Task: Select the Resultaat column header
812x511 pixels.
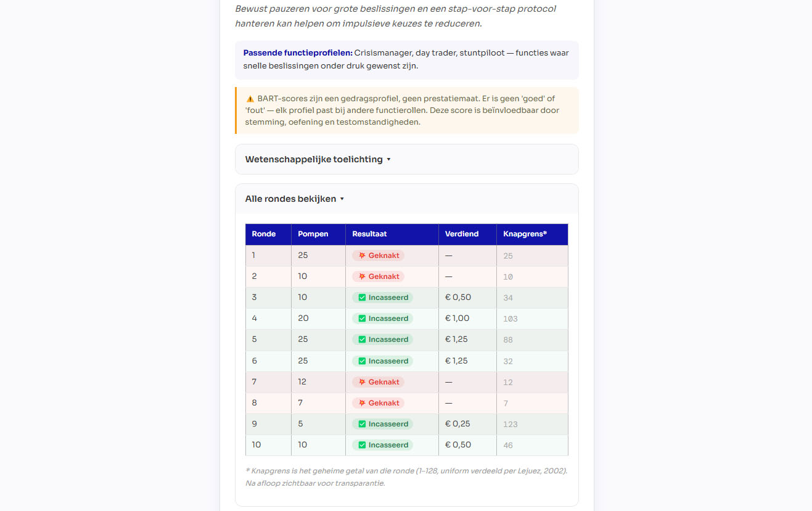Action: 369,234
